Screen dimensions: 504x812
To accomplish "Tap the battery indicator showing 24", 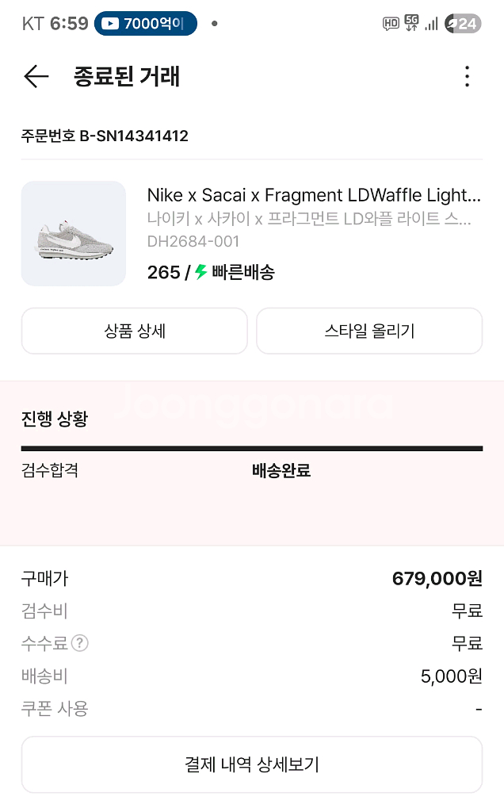I will [x=462, y=24].
